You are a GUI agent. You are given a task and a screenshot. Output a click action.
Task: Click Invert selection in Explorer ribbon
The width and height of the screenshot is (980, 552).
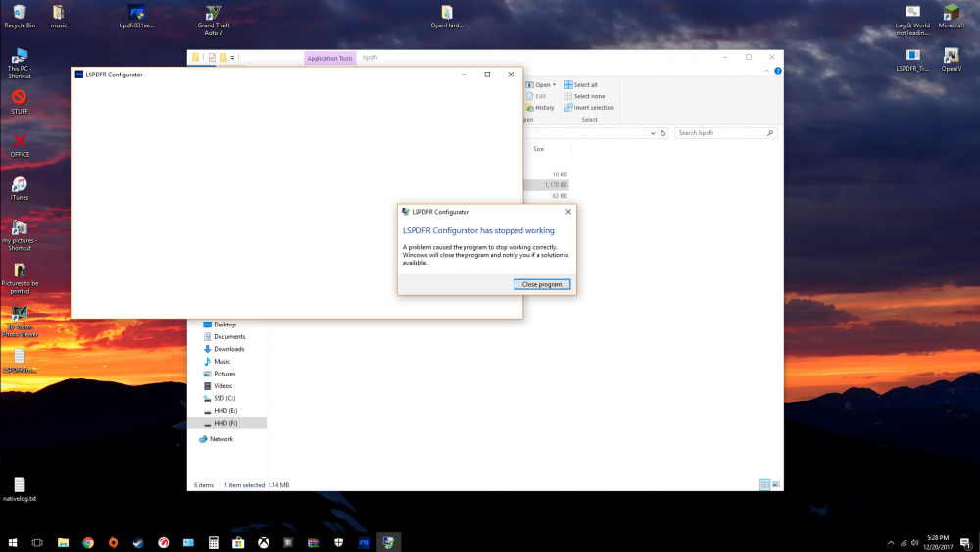pyautogui.click(x=589, y=108)
